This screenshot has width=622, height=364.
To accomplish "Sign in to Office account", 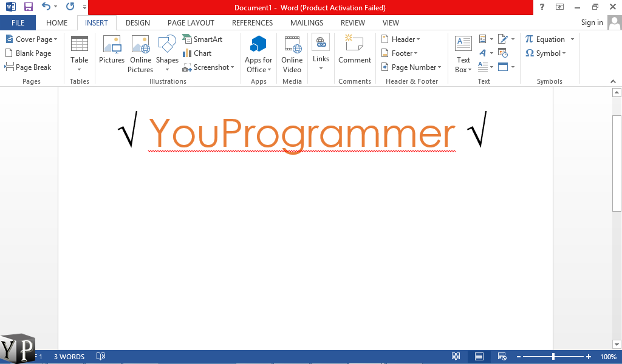I will (592, 22).
